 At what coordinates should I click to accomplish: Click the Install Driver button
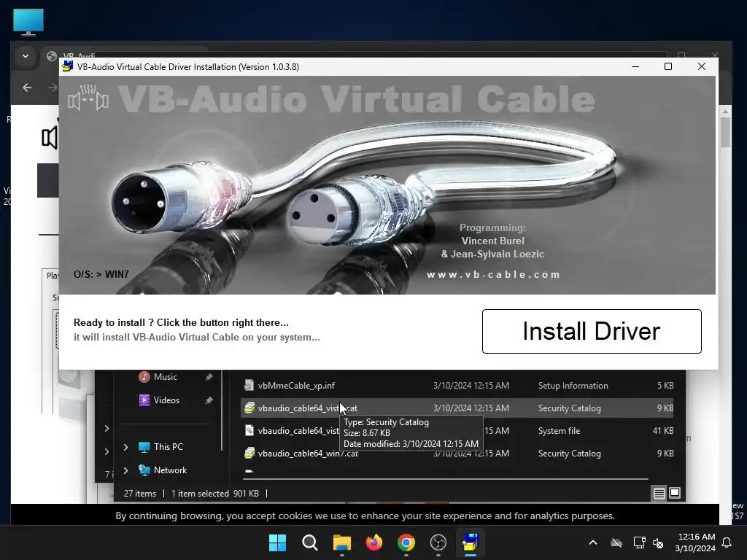point(591,332)
